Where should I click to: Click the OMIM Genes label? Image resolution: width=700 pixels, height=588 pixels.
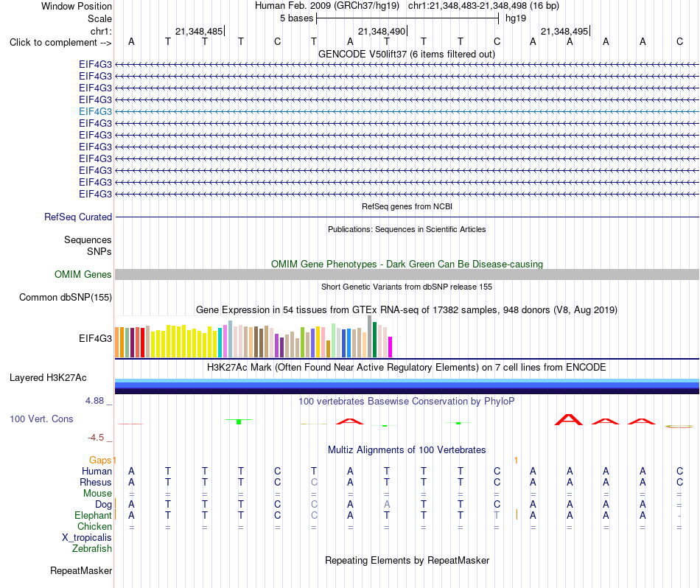pos(83,275)
